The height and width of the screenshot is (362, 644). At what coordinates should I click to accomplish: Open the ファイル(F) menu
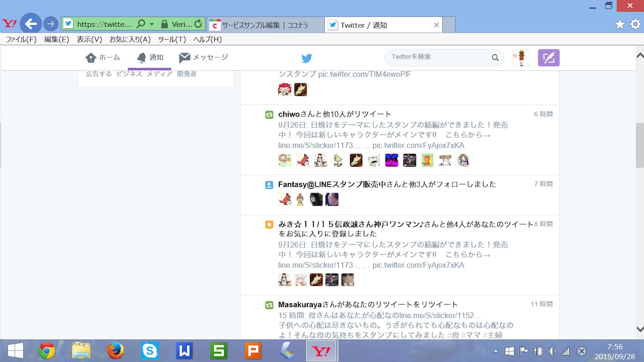point(21,40)
